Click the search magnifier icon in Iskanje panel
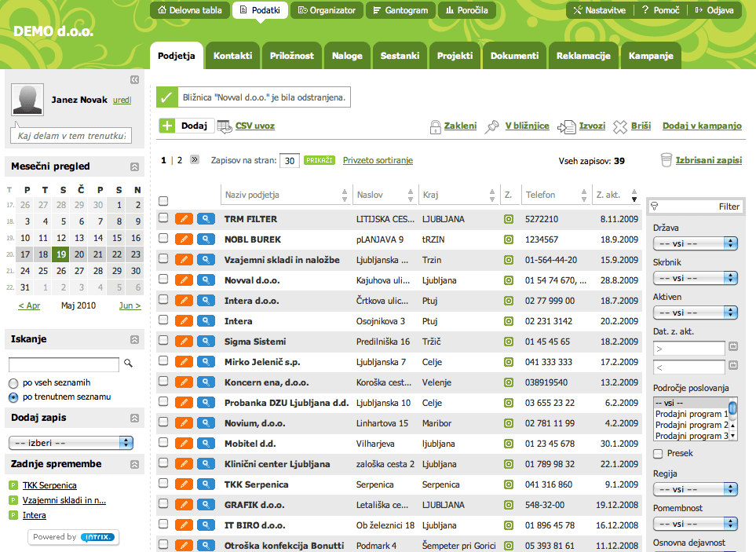Screen dimensions: 756x552 pos(129,364)
